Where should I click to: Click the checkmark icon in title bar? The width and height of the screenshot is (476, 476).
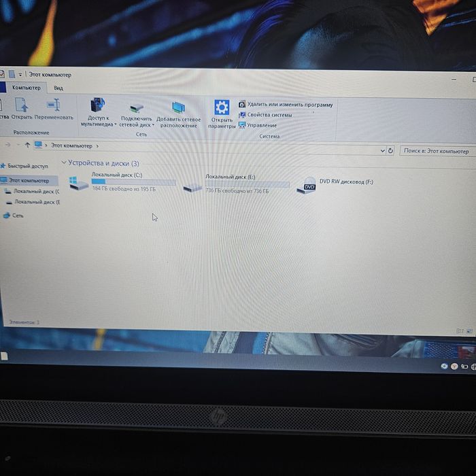coord(2,73)
